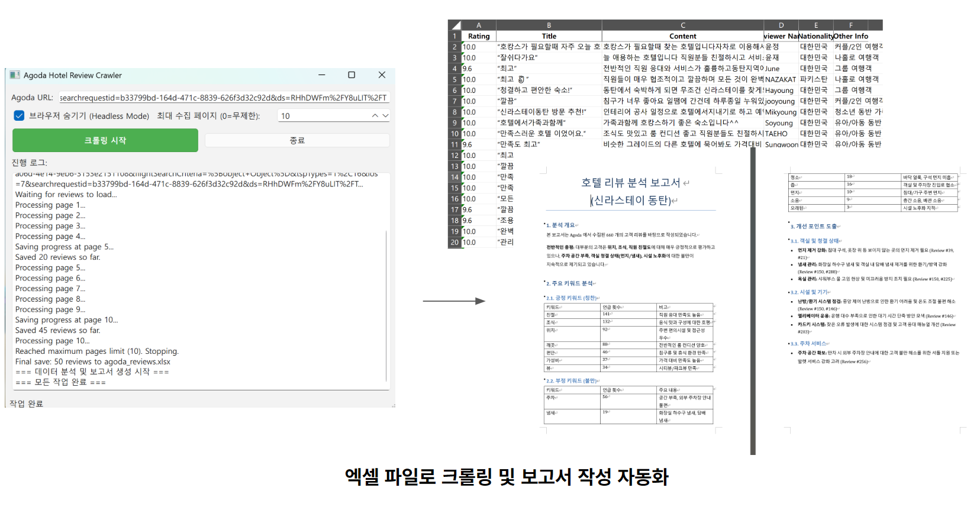Click inside the Agoda URL field
Image resolution: width=980 pixels, height=510 pixels.
223,98
